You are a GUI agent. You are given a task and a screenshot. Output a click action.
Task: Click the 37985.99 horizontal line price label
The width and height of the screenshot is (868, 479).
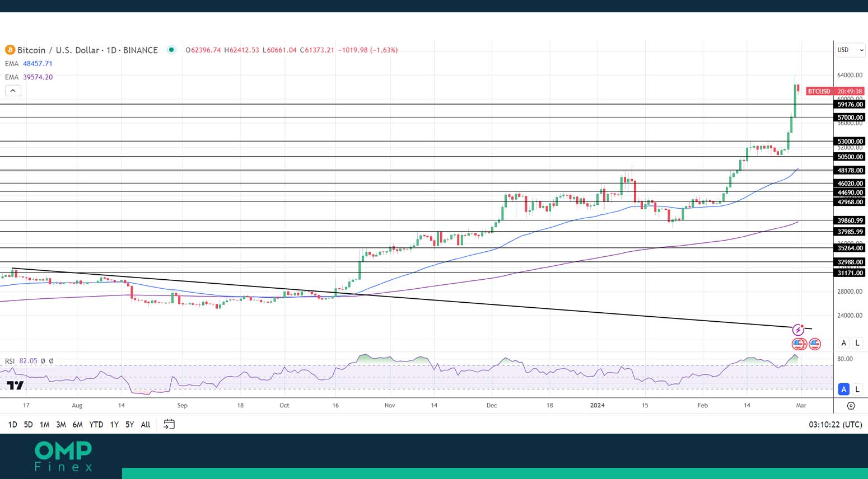coord(850,232)
